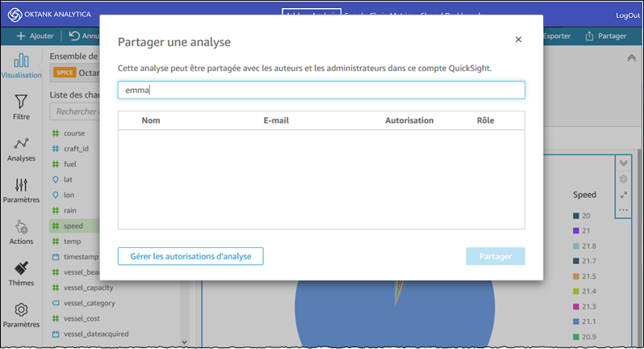The height and width of the screenshot is (349, 644).
Task: Select the course field
Action: (x=74, y=133)
